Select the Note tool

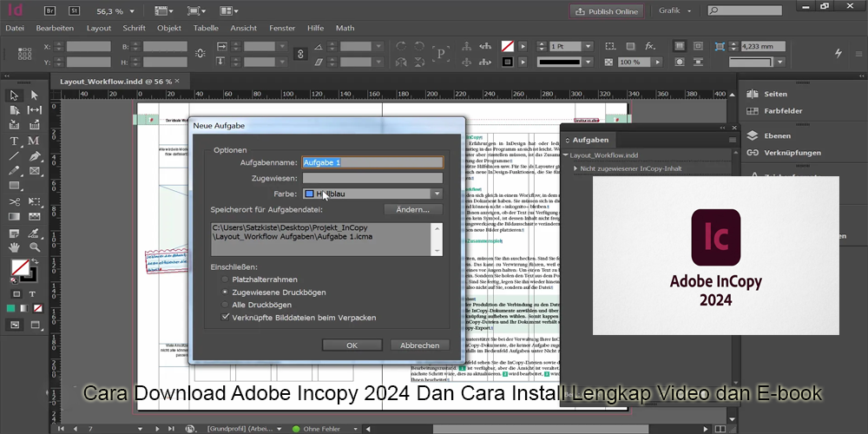tap(15, 233)
